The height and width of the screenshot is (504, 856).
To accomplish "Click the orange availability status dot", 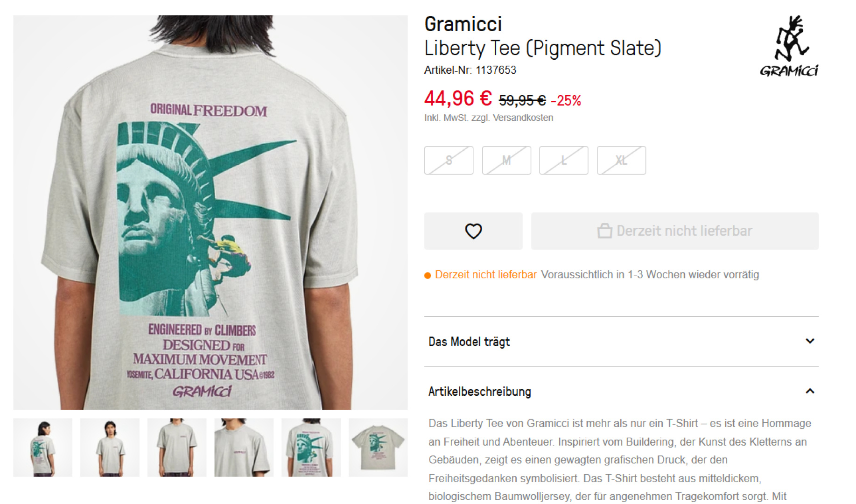I will tap(427, 275).
